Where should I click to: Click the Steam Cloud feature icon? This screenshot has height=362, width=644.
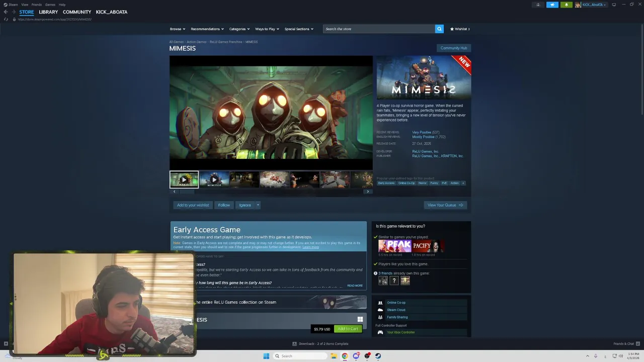(x=380, y=310)
